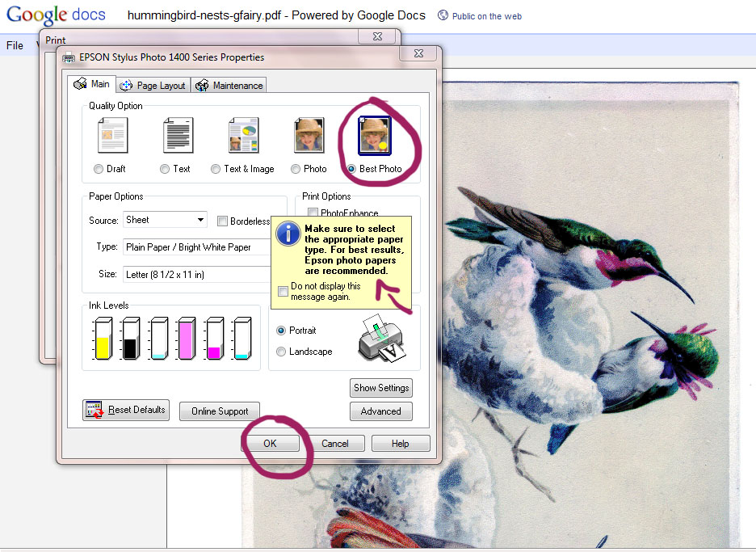The height and width of the screenshot is (552, 756).
Task: Click the Photo quality portrait icon
Action: 309,136
